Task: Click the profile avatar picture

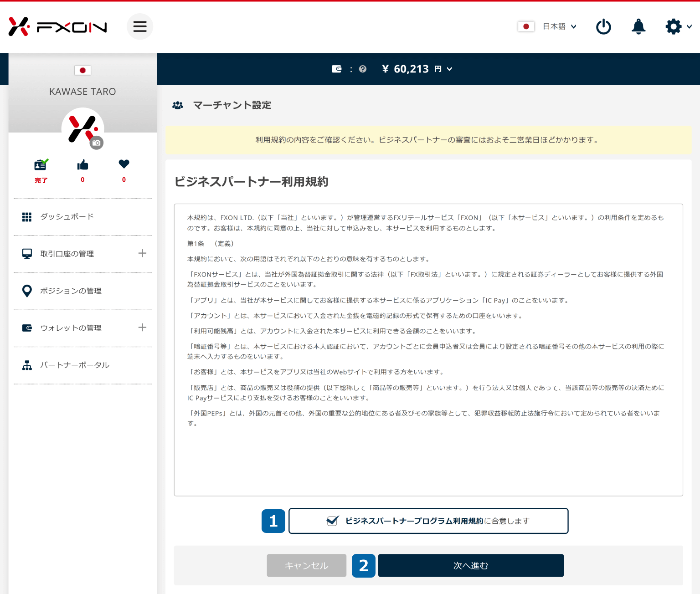Action: click(82, 128)
